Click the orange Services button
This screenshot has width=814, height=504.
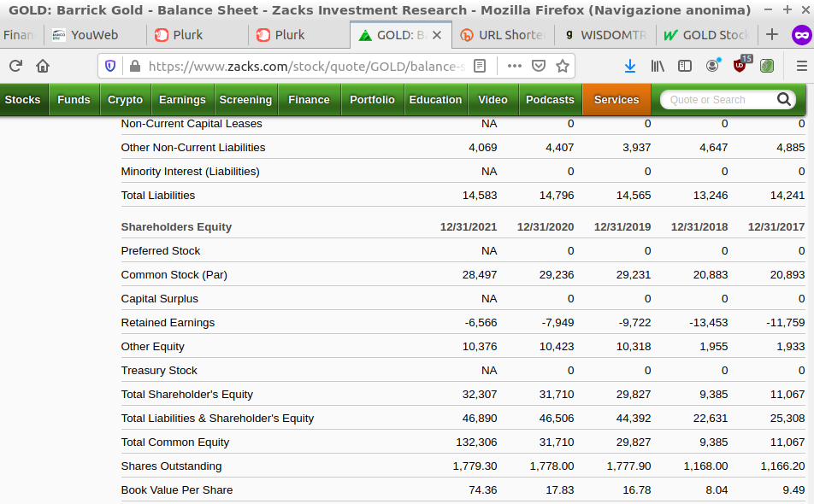[616, 100]
